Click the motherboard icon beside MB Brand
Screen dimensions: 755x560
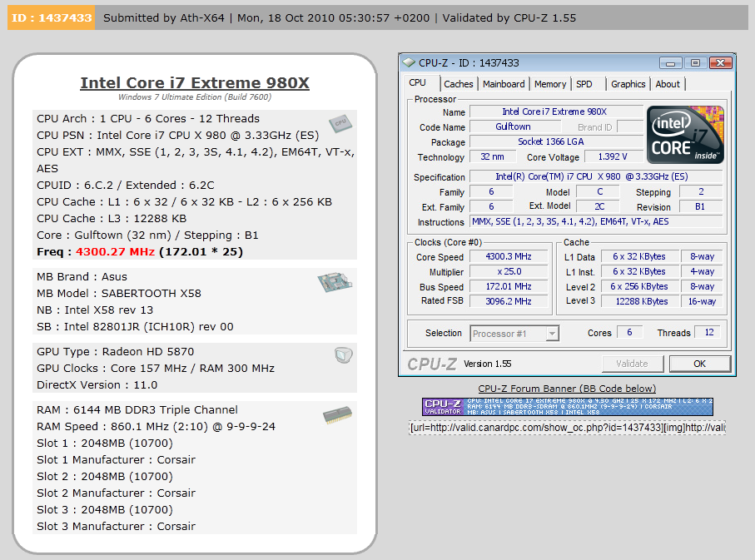[x=335, y=282]
